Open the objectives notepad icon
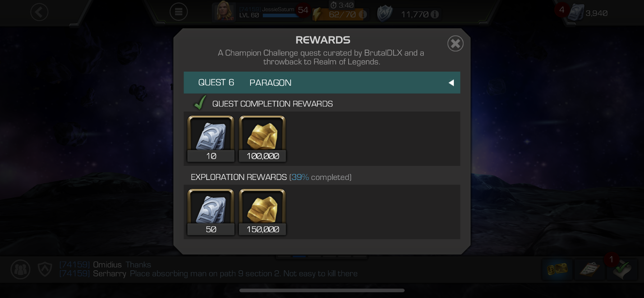The height and width of the screenshot is (298, 644). [589, 269]
